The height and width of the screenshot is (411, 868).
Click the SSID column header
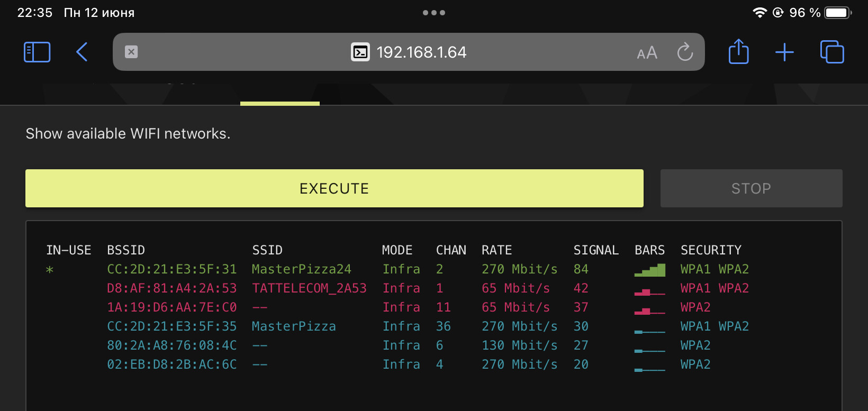pos(267,250)
